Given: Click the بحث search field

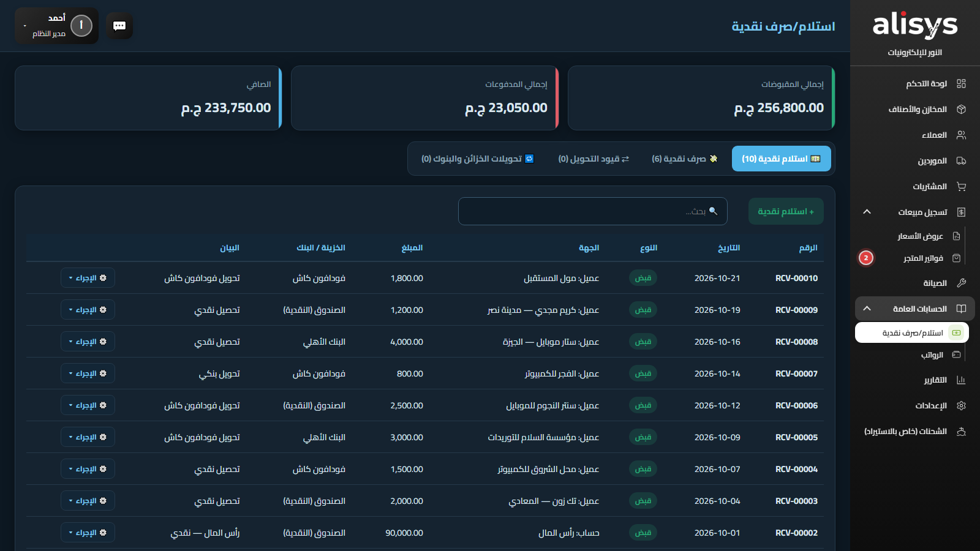Looking at the screenshot, I should [x=593, y=211].
